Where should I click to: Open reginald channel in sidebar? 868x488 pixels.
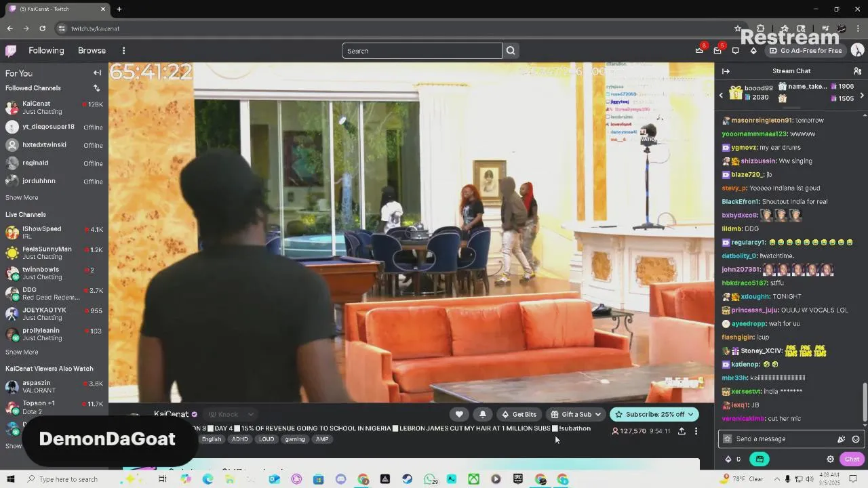(x=54, y=163)
